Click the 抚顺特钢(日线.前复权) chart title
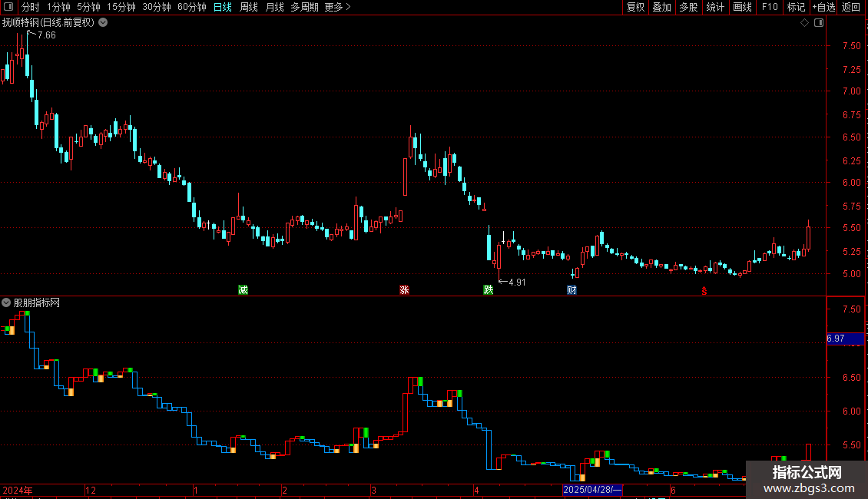 (x=48, y=23)
